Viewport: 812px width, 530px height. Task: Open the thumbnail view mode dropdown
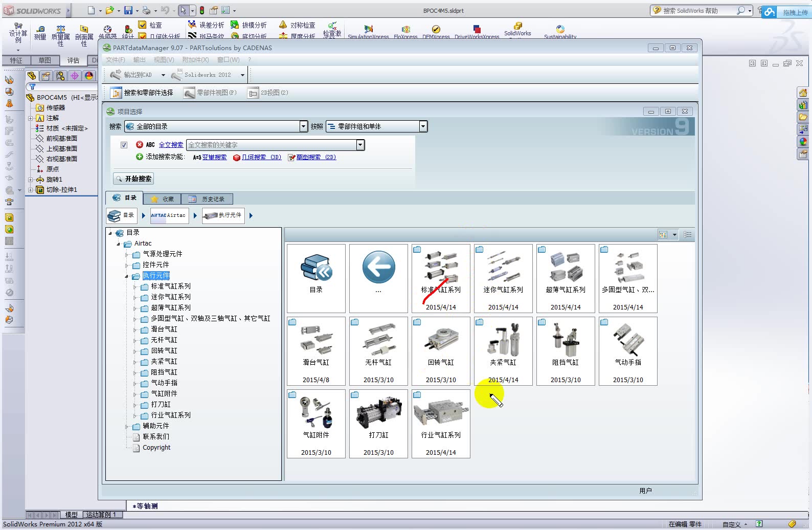click(675, 235)
